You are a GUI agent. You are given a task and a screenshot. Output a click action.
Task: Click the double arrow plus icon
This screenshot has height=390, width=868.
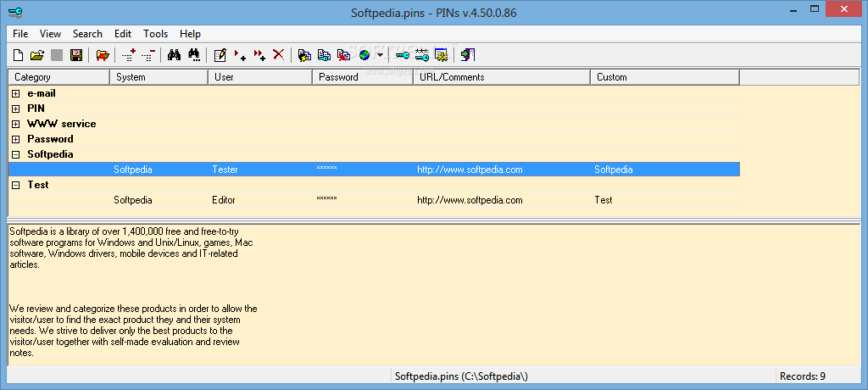(x=259, y=55)
